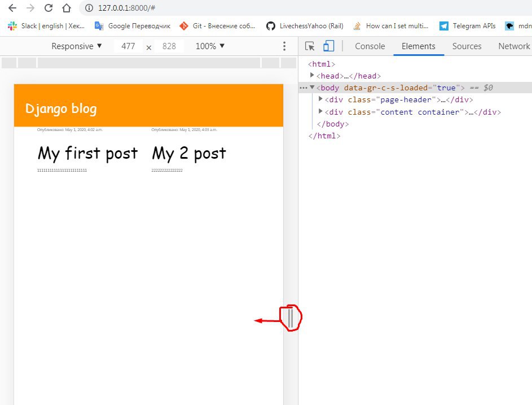The image size is (532, 405).
Task: Open the My 2 post title
Action: coord(189,153)
